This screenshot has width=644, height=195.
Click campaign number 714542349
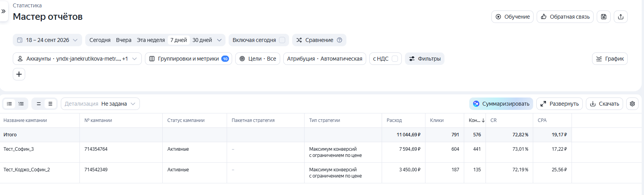tap(96, 170)
